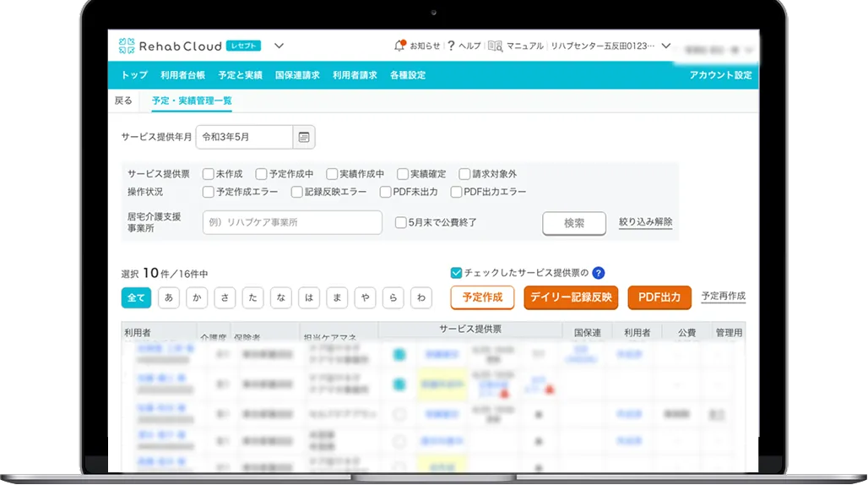Screen dimensions: 868x485
Task: Open the トップ menu
Action: pos(134,75)
